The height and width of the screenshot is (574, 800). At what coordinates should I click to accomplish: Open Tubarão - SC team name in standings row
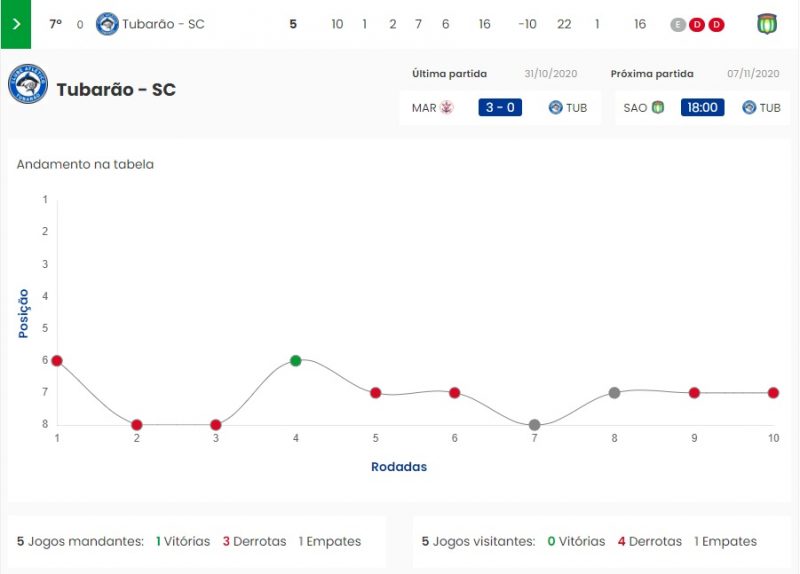coord(163,24)
